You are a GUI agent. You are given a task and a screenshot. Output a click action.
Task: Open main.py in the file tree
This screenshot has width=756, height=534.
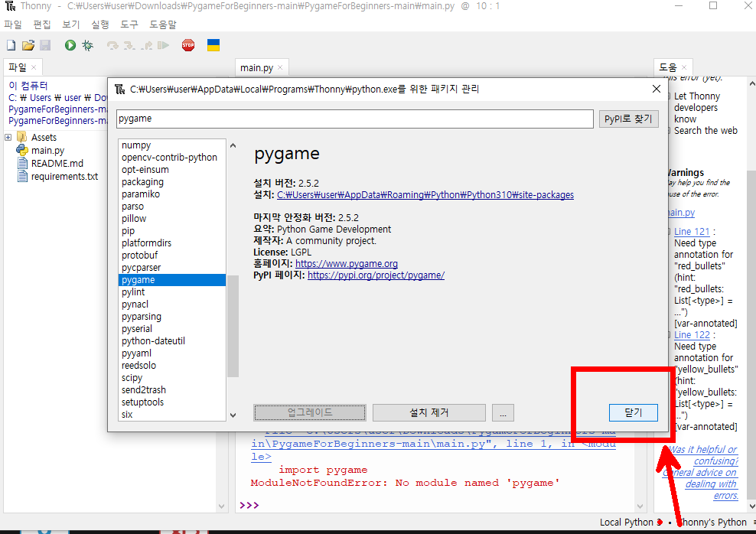click(47, 151)
